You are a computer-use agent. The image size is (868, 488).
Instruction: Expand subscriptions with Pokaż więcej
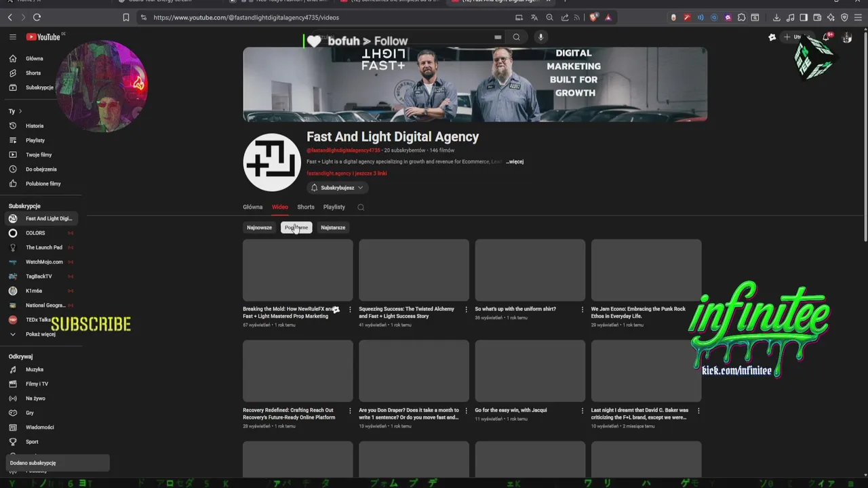click(41, 334)
